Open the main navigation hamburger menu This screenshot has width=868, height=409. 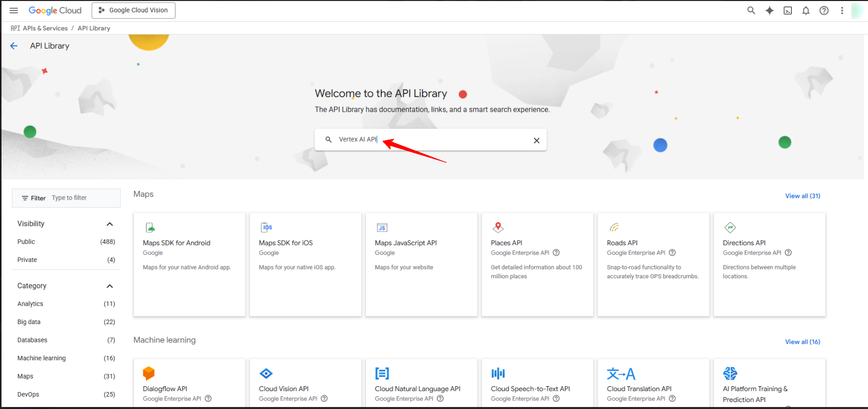(14, 10)
